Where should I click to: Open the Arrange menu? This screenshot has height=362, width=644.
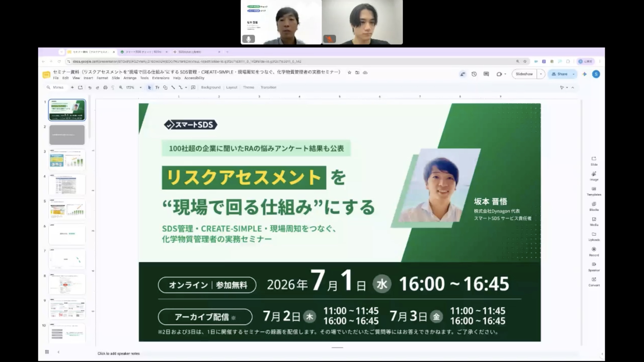pyautogui.click(x=130, y=78)
